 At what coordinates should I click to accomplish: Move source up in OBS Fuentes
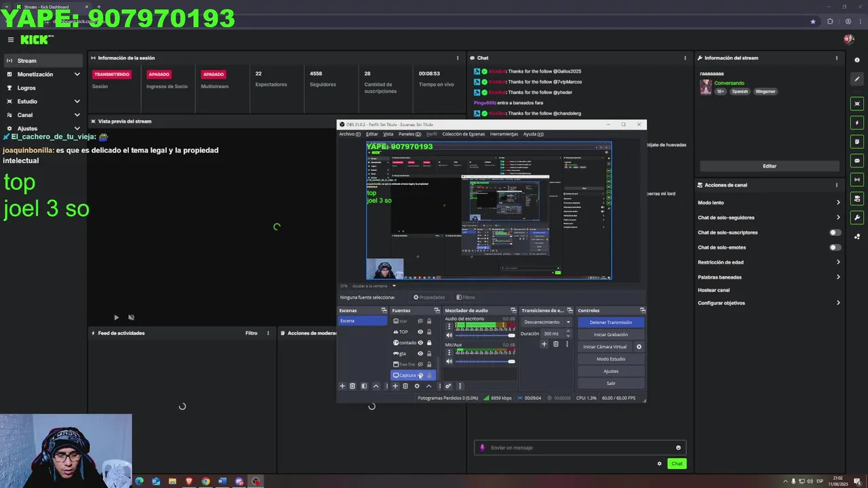(x=429, y=386)
